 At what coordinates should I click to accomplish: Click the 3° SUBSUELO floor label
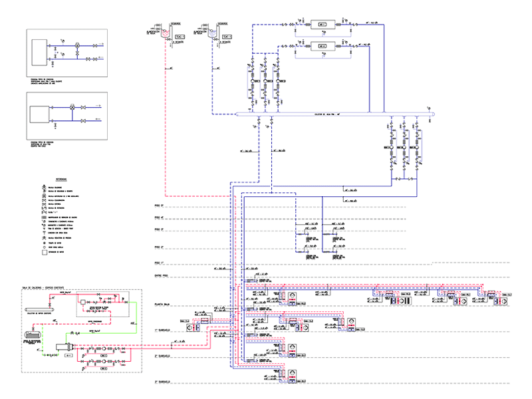[164, 383]
